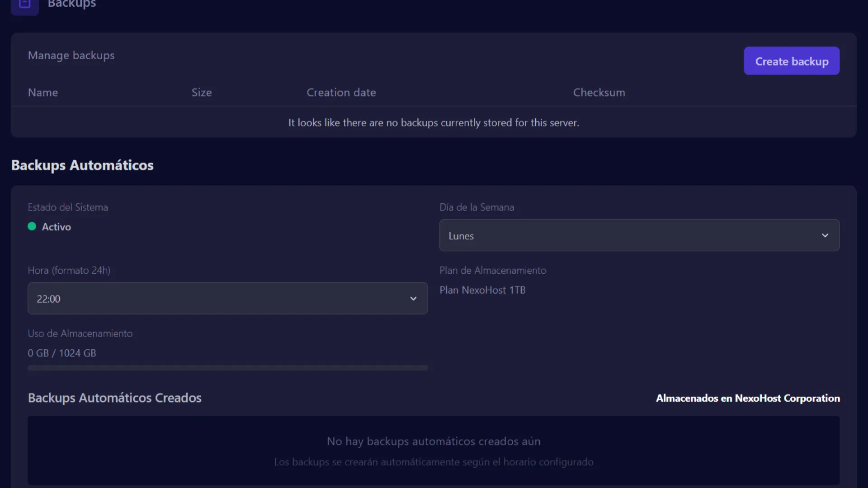Click the 22:00 dropdown chevron arrow
This screenshot has height=488, width=868.
413,299
